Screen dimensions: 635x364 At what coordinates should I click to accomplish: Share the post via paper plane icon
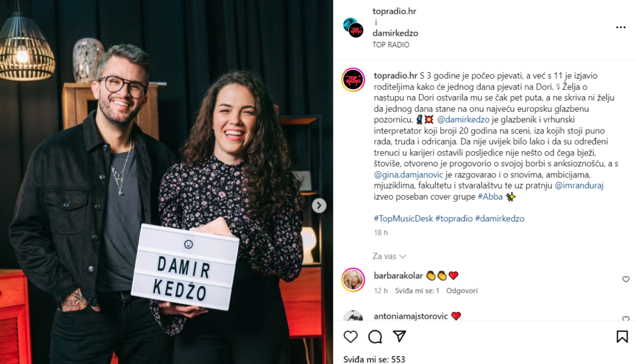tap(399, 337)
